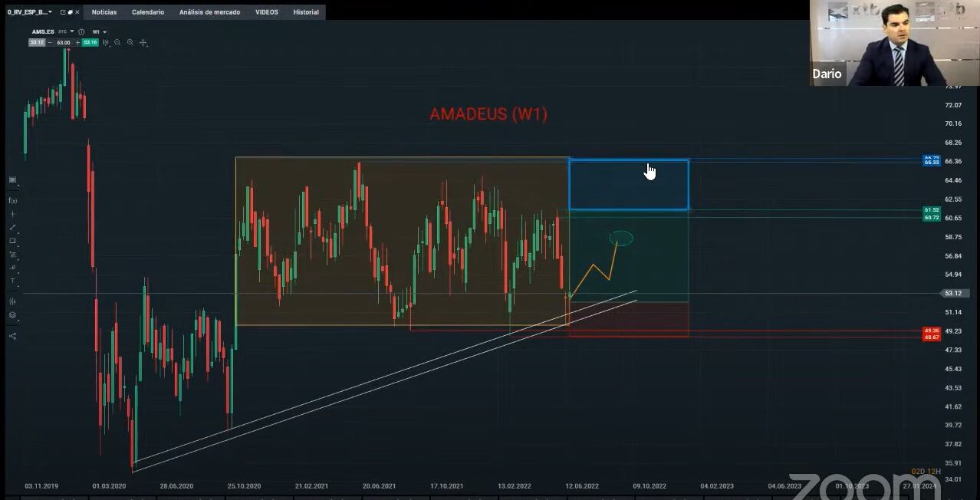Open the chart comparison bars icon
This screenshot has height=500, width=980.
tap(12, 301)
